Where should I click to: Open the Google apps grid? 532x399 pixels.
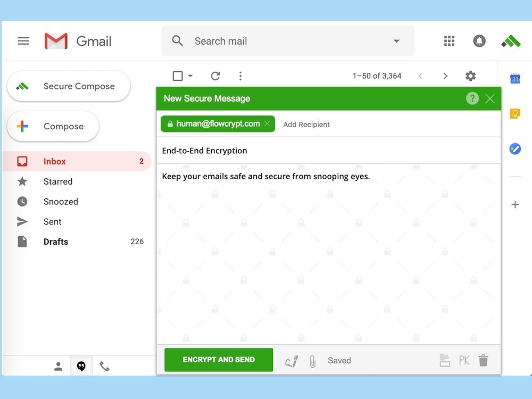(449, 40)
